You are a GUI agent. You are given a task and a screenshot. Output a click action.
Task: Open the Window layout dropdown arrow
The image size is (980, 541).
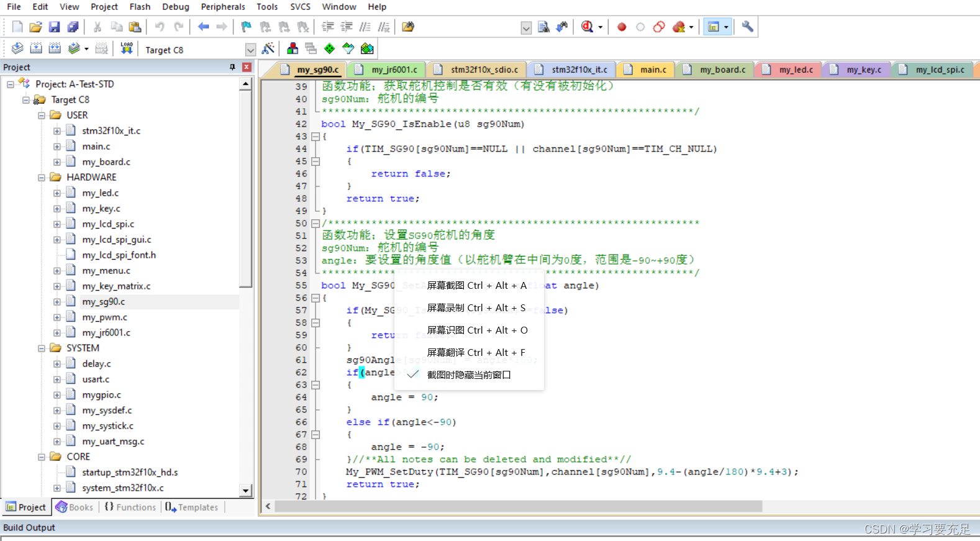(x=726, y=27)
